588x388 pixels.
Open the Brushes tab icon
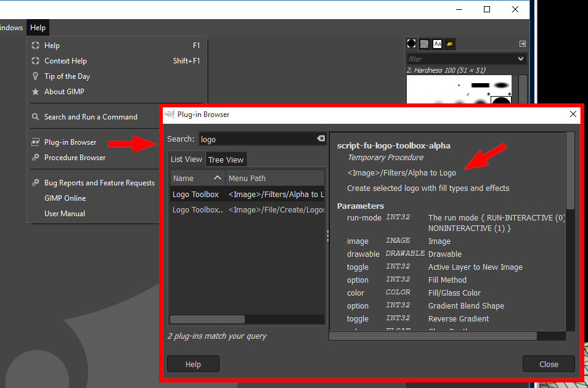[x=411, y=44]
